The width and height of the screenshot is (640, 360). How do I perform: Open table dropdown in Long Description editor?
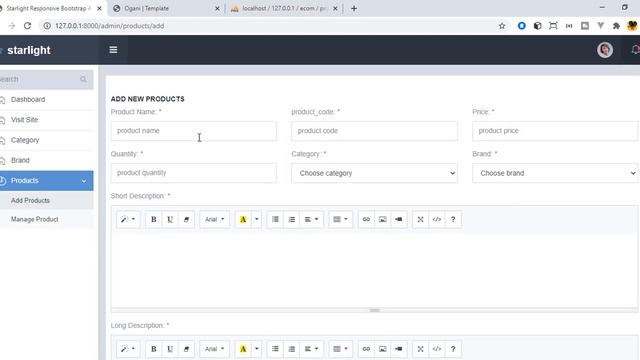[340, 349]
